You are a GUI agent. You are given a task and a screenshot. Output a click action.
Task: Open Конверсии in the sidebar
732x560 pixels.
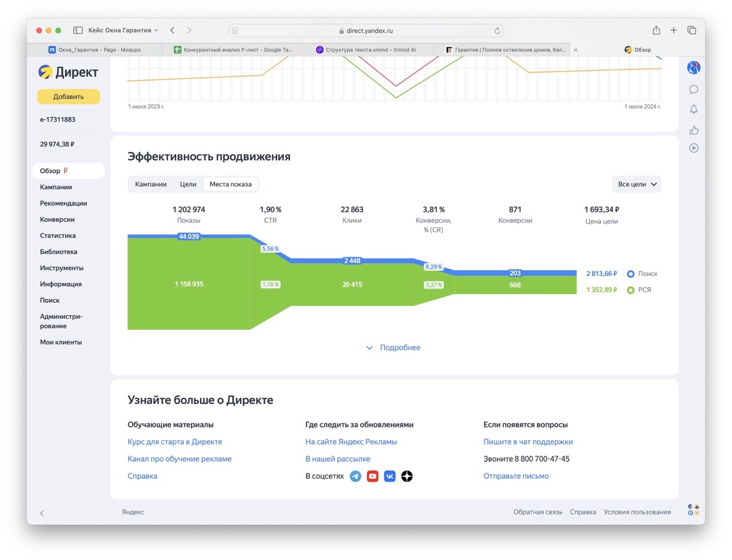57,219
